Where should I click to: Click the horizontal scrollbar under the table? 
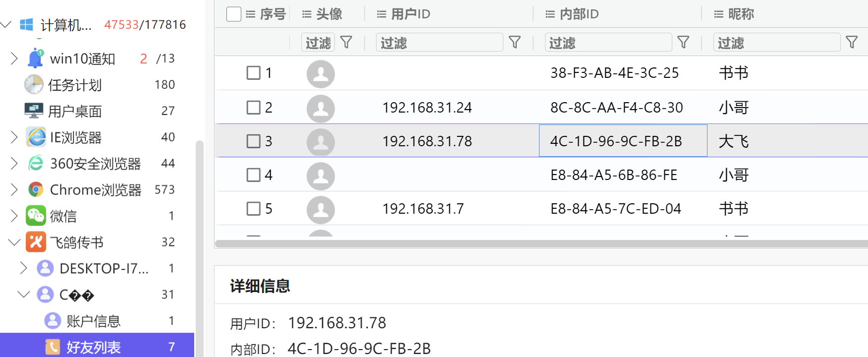click(541, 243)
